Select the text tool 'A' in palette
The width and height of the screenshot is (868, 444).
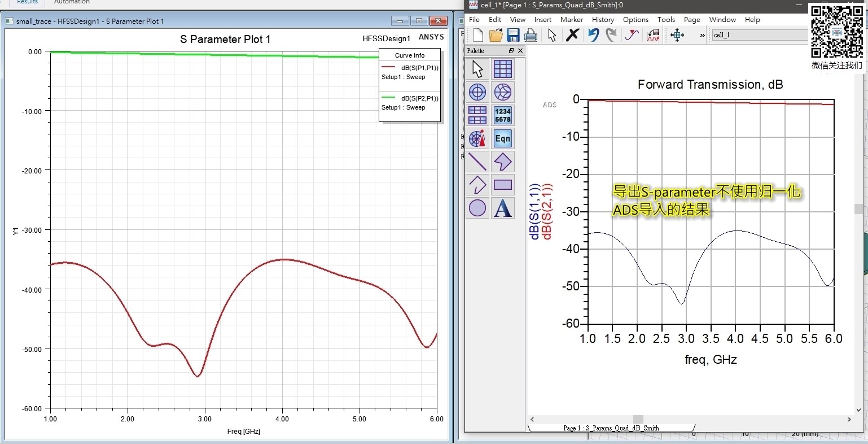coord(502,208)
